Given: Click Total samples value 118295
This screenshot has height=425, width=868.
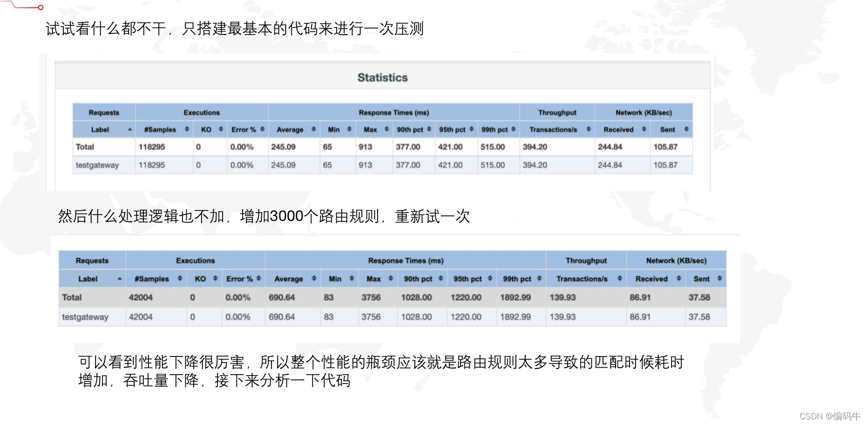Looking at the screenshot, I should point(152,147).
